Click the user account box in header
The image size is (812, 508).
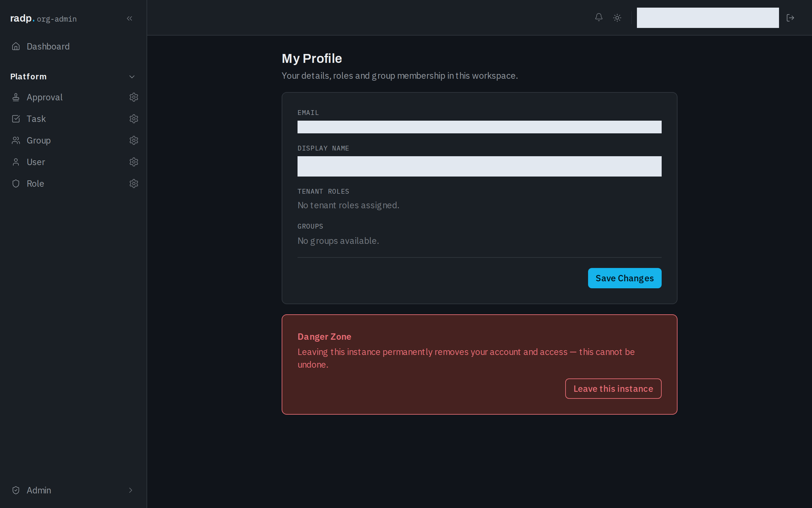708,18
